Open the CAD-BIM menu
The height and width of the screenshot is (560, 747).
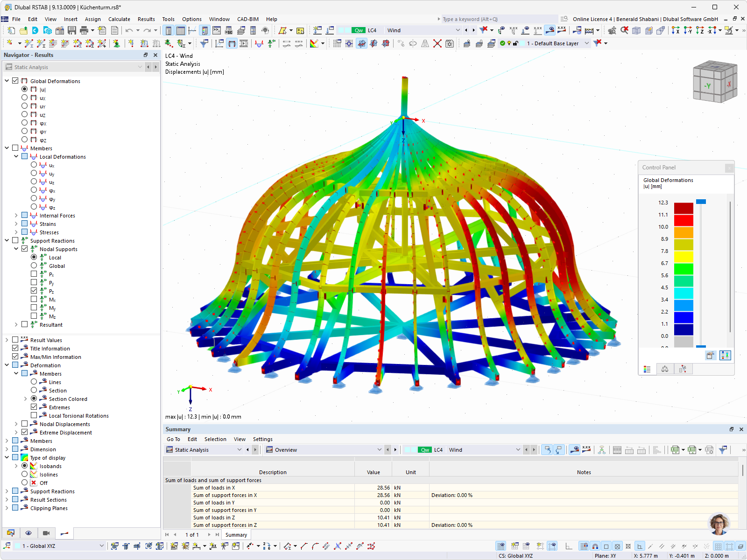tap(247, 19)
